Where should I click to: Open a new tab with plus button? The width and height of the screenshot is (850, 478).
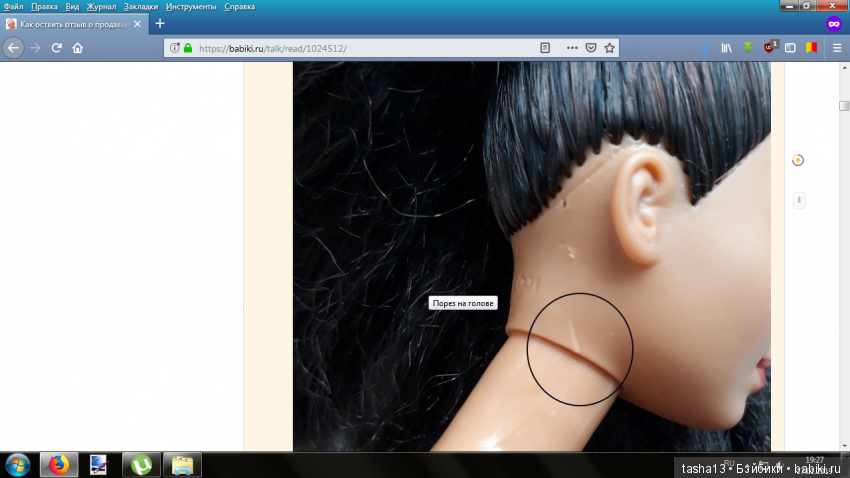click(x=159, y=23)
